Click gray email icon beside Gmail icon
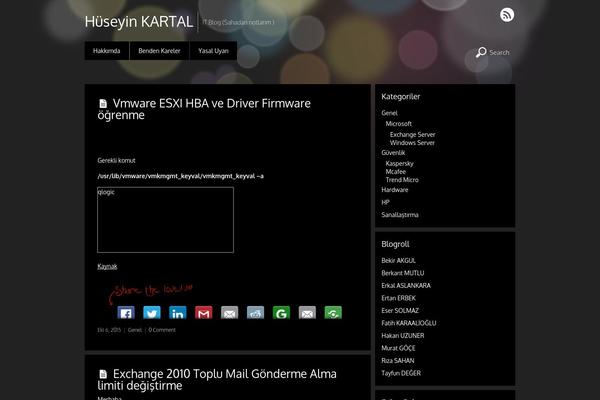The width and height of the screenshot is (600, 400). pos(230,313)
